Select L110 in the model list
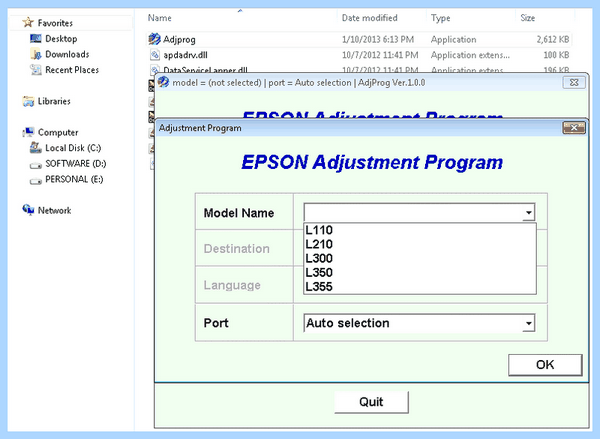Screen dimensions: 600x439 tap(420, 230)
